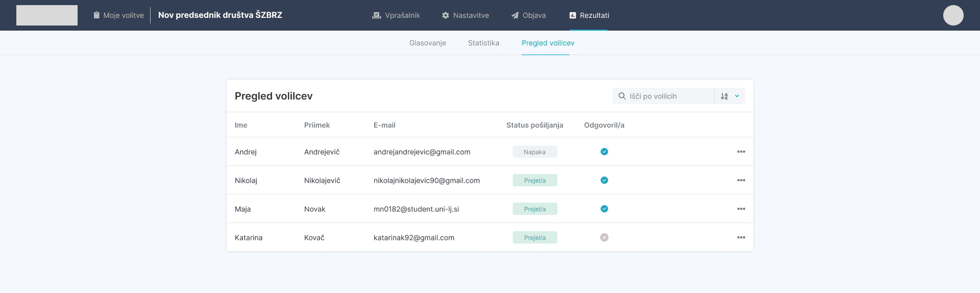Click the surname Kovač
This screenshot has height=293, width=980.
point(314,237)
